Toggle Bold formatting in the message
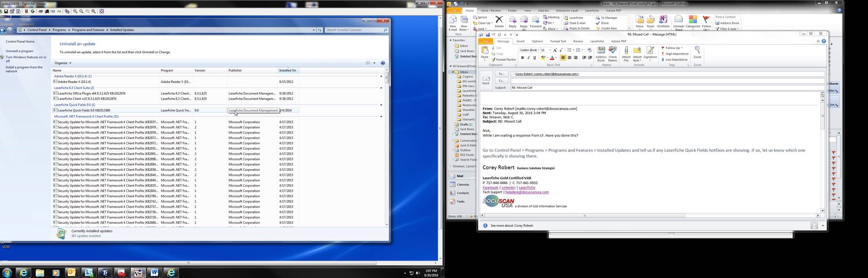 (522, 58)
